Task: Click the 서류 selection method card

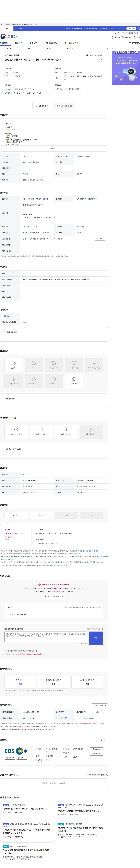Action: (x=16, y=515)
